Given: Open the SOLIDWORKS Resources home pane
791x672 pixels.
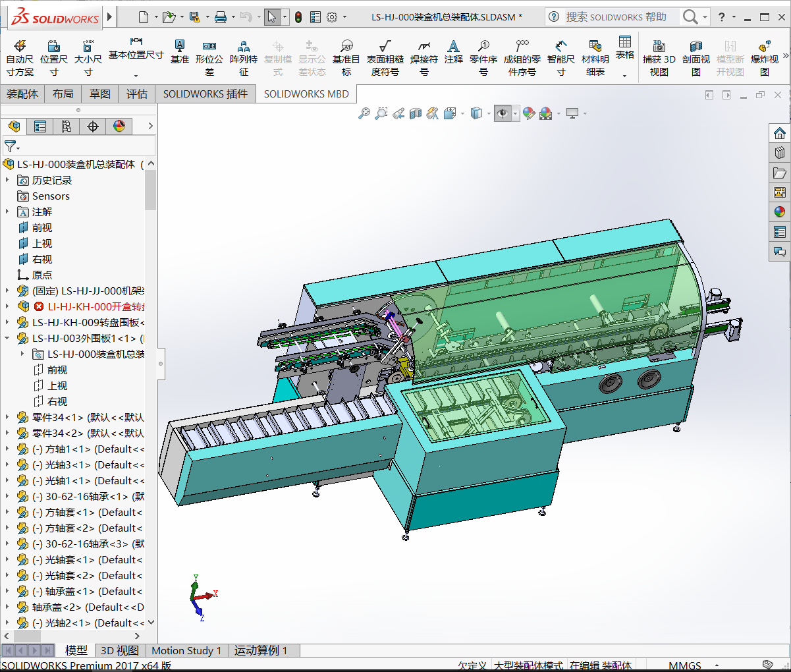Looking at the screenshot, I should click(780, 133).
